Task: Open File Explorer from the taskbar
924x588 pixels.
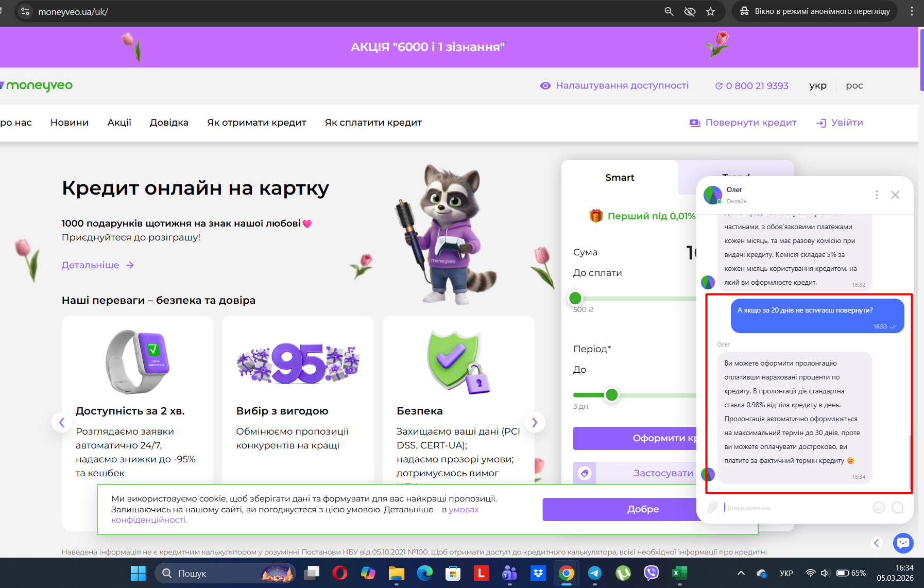Action: click(x=397, y=573)
